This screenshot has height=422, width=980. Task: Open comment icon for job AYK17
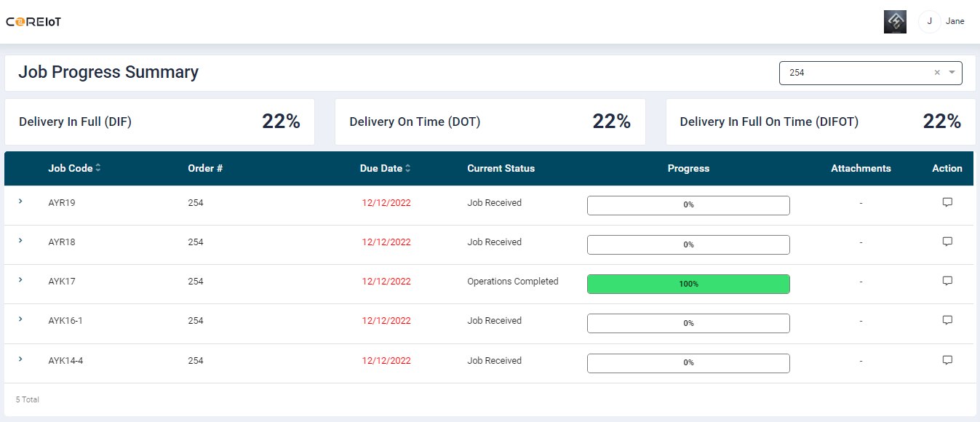pyautogui.click(x=947, y=281)
